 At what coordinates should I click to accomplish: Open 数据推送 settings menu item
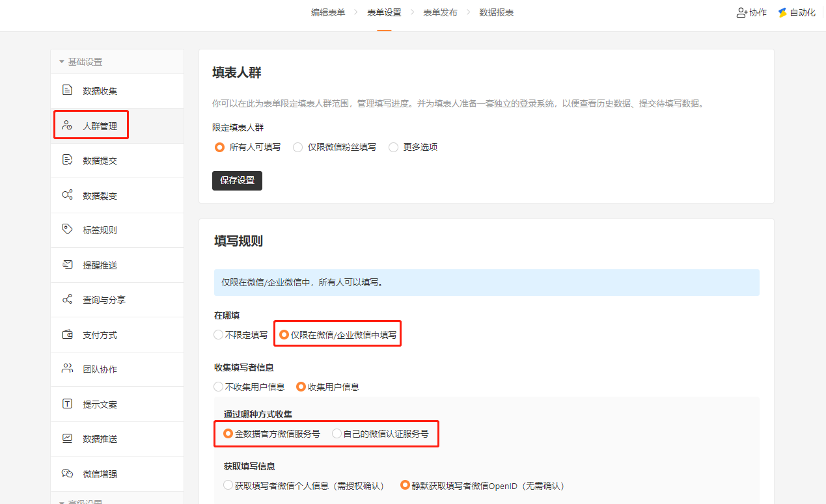coord(117,438)
